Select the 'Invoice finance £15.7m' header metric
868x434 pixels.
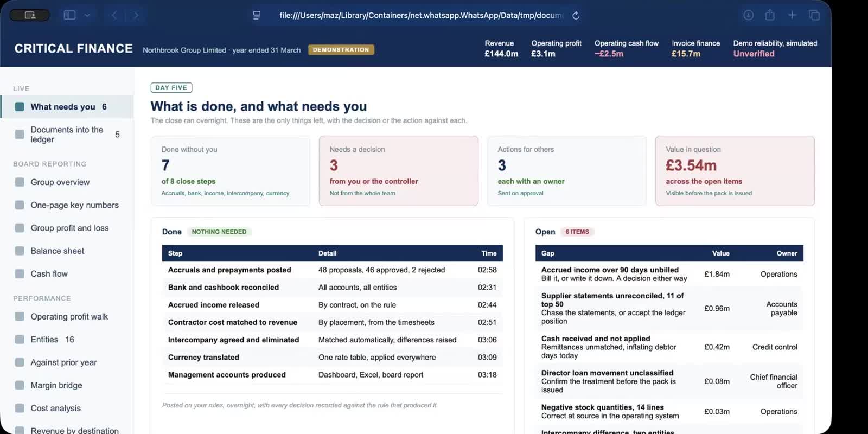695,48
